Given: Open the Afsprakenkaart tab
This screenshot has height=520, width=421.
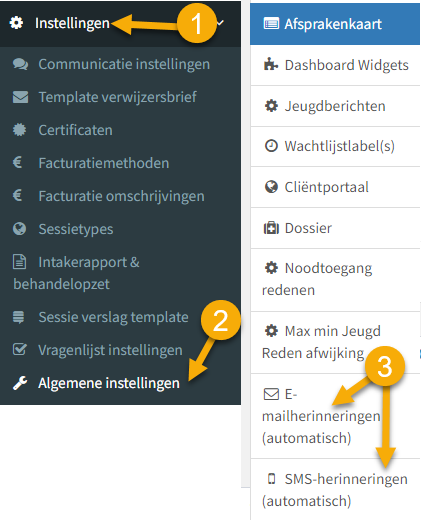Looking at the screenshot, I should pos(335,24).
